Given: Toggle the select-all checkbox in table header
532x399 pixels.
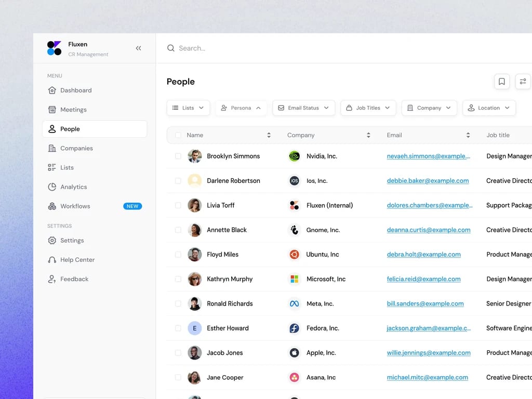Looking at the screenshot, I should (178, 135).
